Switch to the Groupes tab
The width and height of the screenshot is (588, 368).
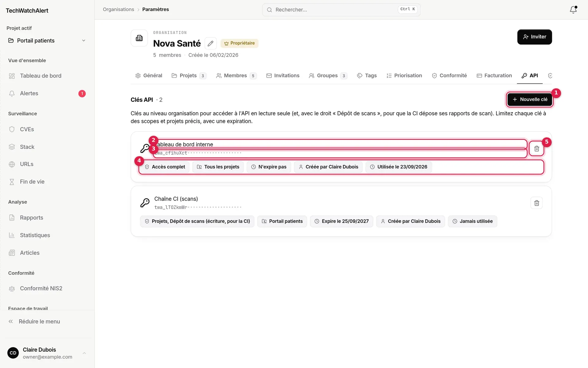point(328,75)
